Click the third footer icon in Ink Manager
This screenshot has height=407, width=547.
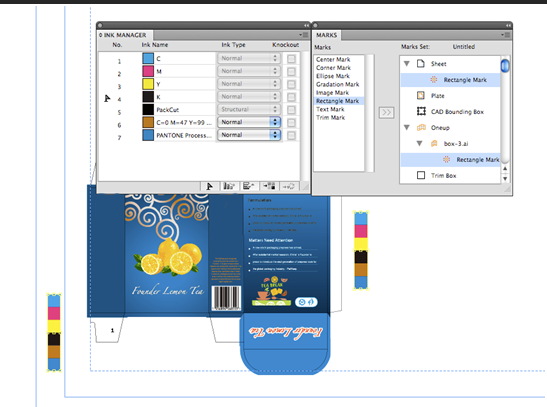tap(249, 186)
